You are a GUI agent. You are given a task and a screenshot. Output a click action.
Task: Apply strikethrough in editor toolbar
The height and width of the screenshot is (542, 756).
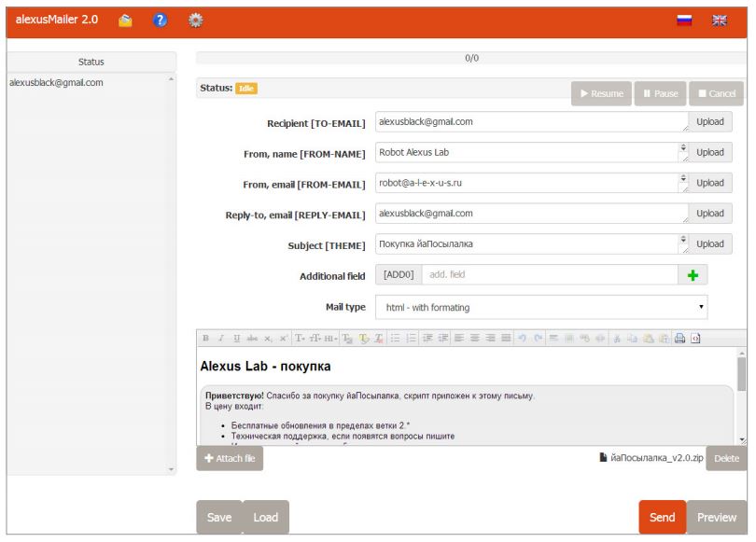click(252, 339)
